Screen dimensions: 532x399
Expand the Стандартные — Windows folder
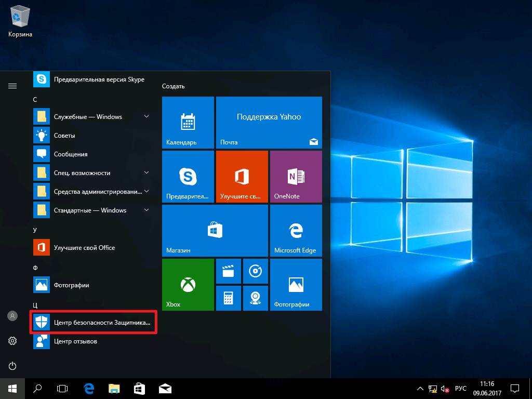[92, 210]
